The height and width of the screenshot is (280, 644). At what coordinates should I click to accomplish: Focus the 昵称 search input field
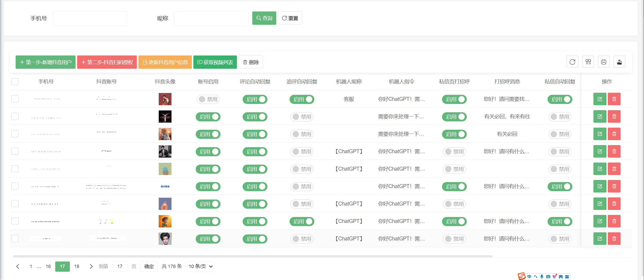(211, 18)
